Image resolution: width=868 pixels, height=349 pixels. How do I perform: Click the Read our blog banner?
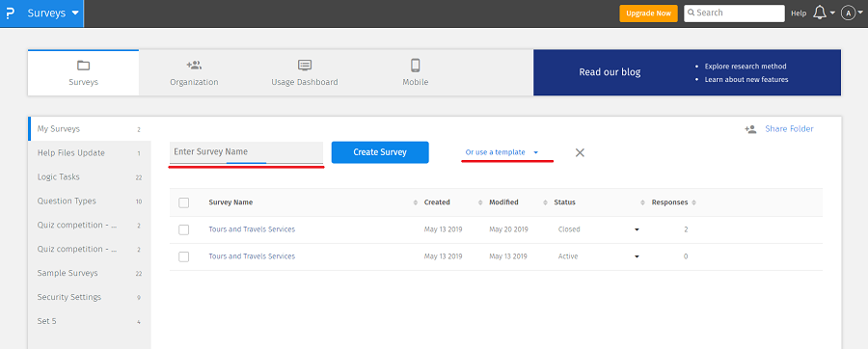687,72
